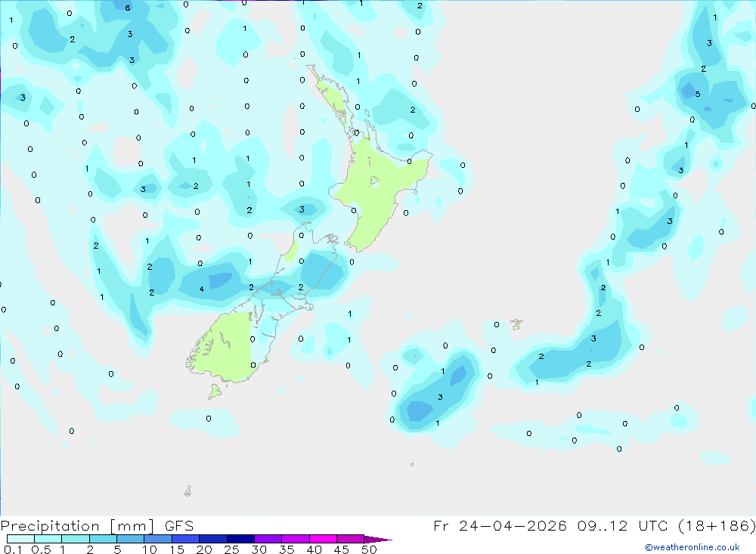Select the 0.1–0.5 mm lightest legend swatch
The height and width of the screenshot is (554, 756).
20,539
